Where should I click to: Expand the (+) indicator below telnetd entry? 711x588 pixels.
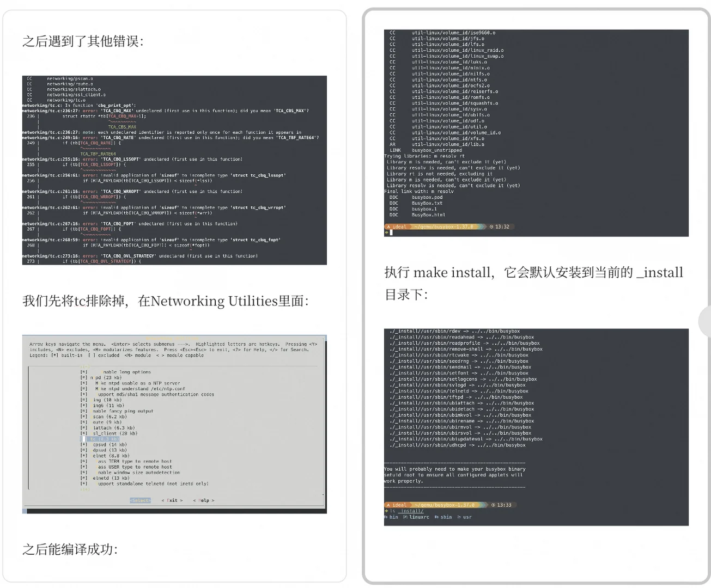(x=84, y=489)
